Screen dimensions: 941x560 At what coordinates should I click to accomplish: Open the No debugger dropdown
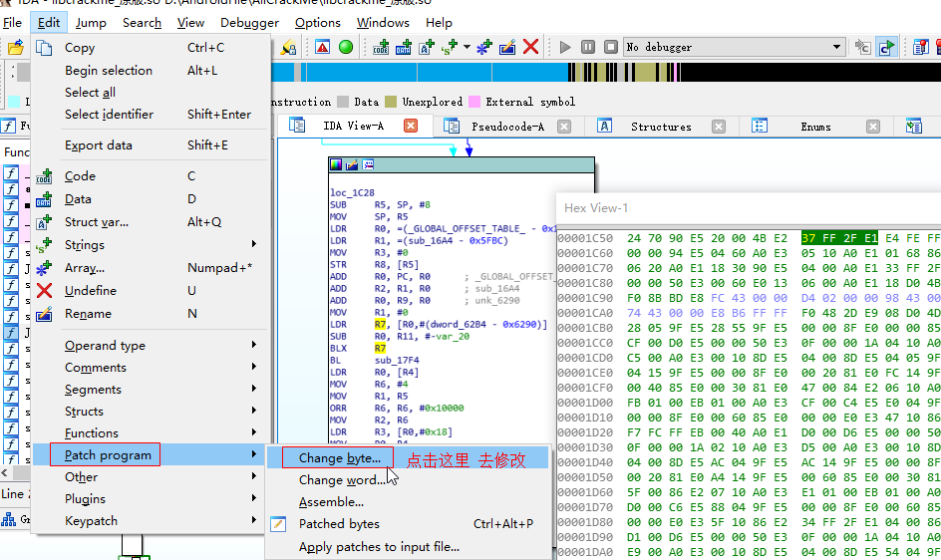[735, 47]
